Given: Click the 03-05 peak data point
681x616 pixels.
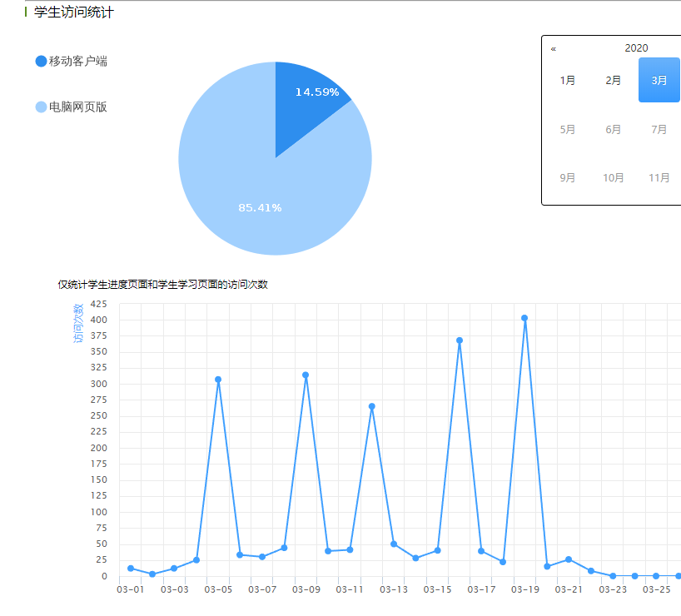Looking at the screenshot, I should (218, 380).
